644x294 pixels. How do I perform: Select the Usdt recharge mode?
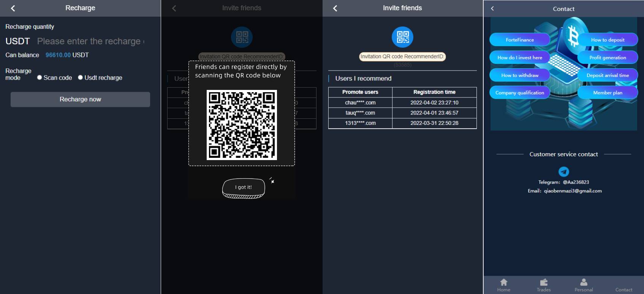[x=81, y=77]
